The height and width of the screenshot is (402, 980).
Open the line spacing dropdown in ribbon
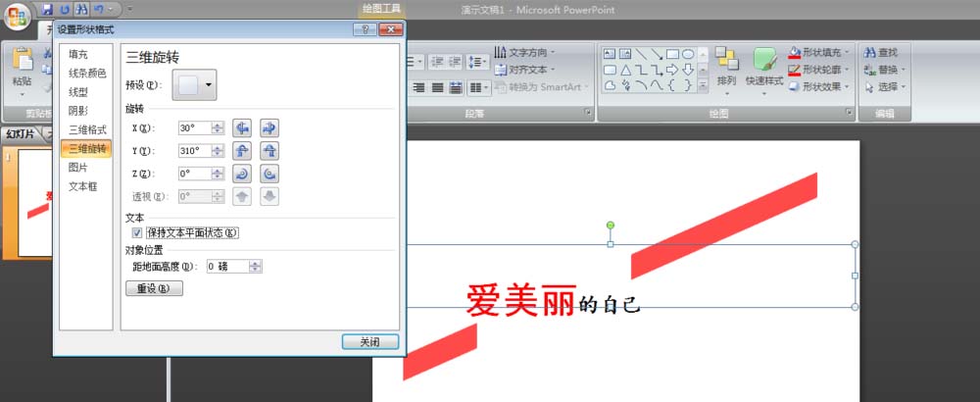point(477,62)
